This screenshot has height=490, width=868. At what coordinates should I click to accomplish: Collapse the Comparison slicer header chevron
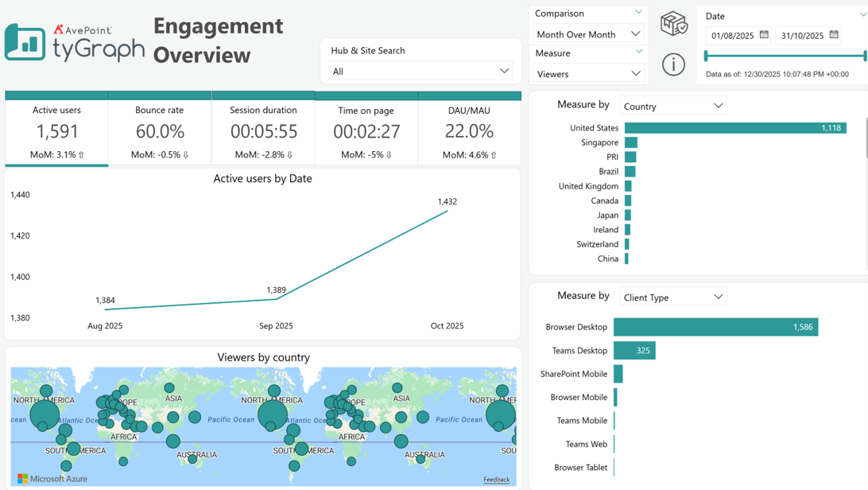pos(639,12)
